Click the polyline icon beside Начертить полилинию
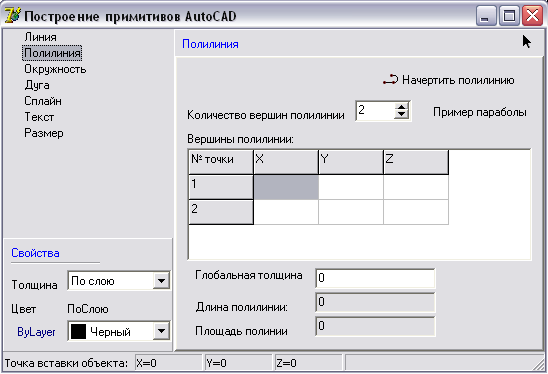Image resolution: width=548 pixels, height=374 pixels. 390,80
